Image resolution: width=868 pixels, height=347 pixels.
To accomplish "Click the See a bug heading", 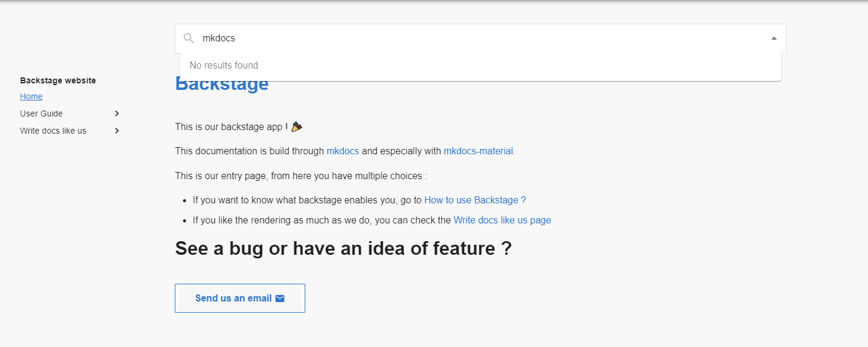I will (342, 248).
